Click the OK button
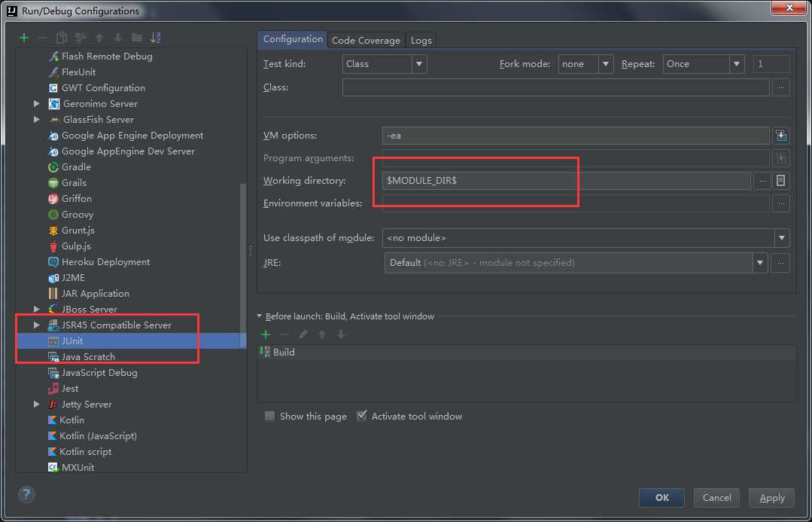Screen dimensions: 812x522 661,498
